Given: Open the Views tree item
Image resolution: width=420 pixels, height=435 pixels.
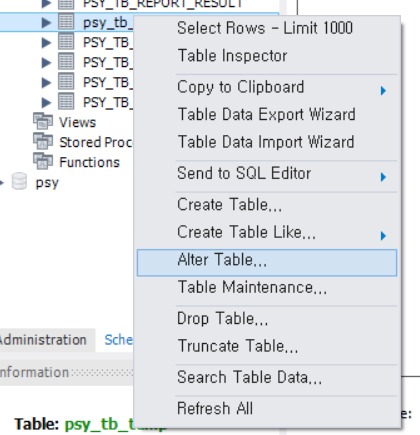Looking at the screenshot, I should click(x=77, y=122).
